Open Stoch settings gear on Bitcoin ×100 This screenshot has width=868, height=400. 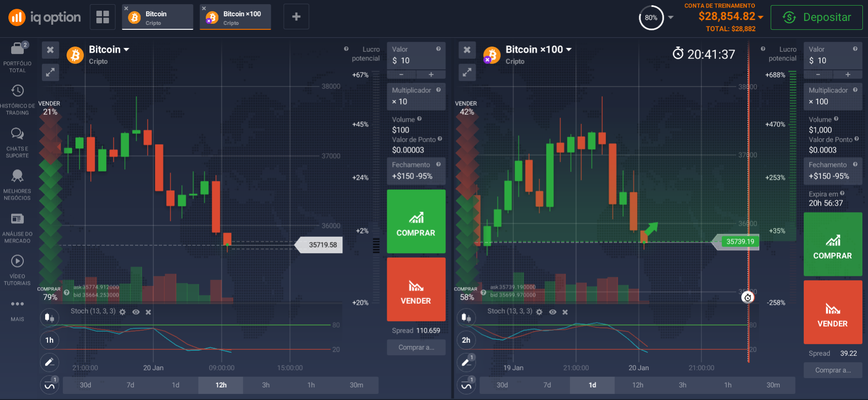(539, 312)
